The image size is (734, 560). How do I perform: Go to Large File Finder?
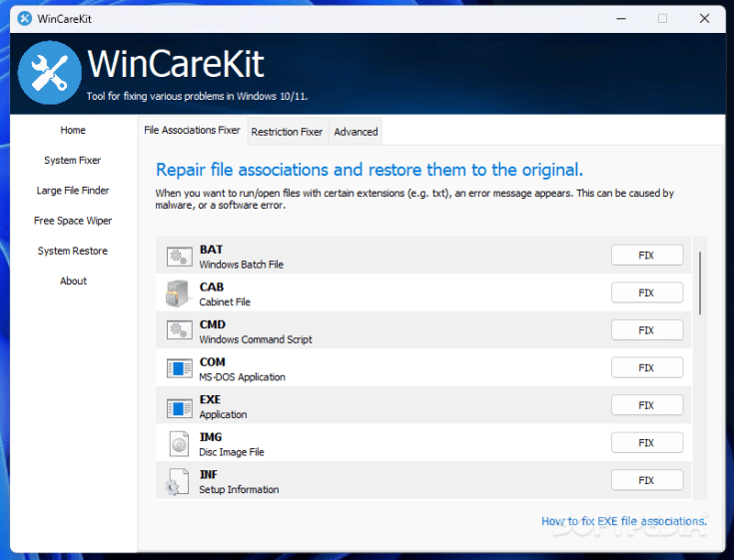click(73, 191)
